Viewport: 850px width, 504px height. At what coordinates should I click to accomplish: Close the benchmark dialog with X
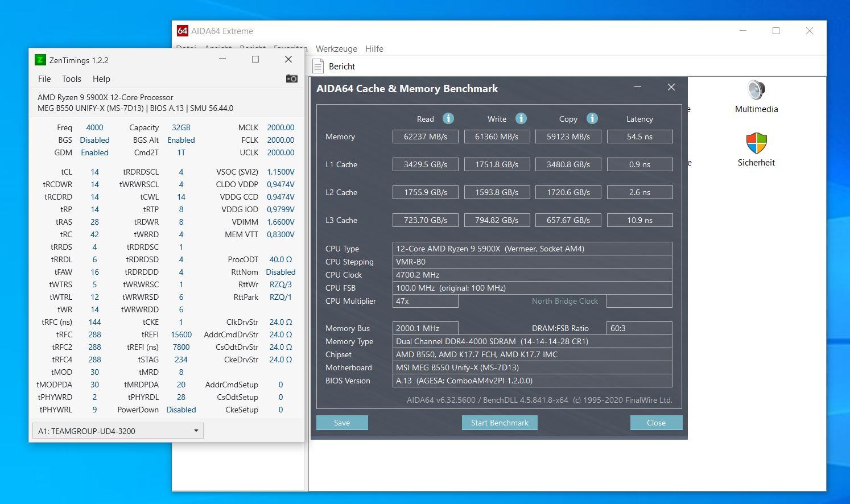pos(671,87)
